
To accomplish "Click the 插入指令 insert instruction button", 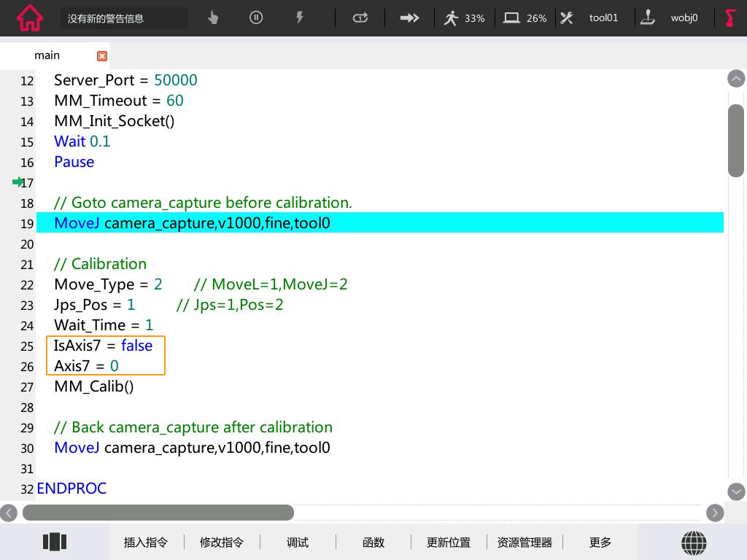I will coord(146,542).
